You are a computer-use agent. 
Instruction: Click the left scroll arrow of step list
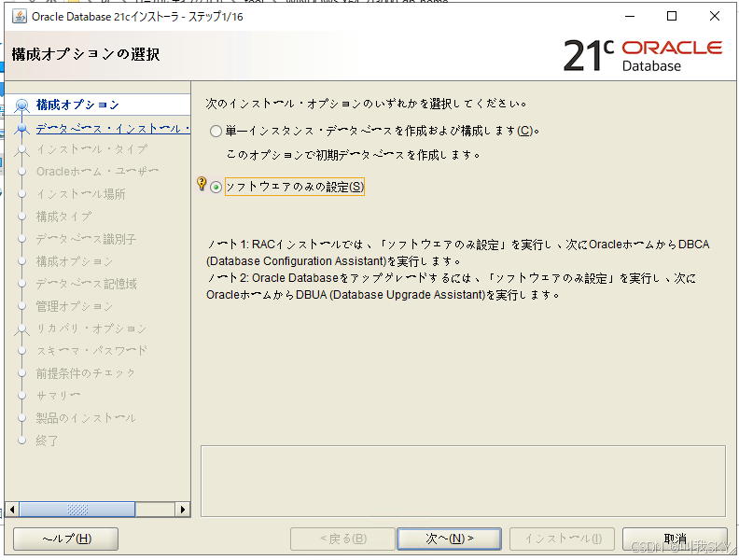(12, 509)
